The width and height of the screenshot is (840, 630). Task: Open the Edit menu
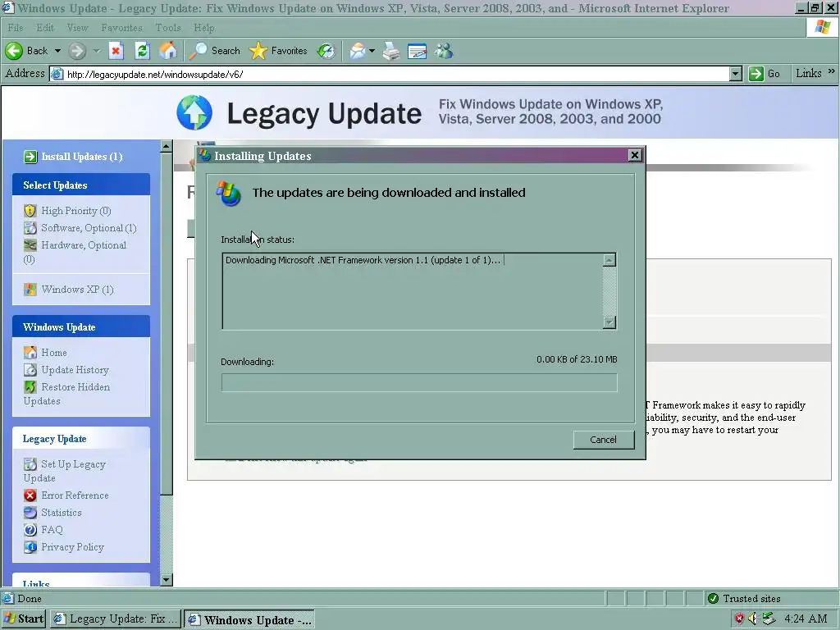pos(45,27)
